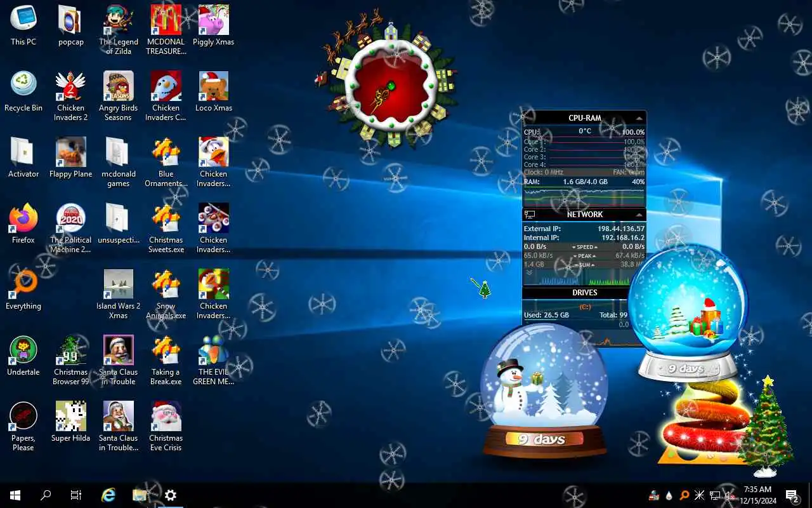Open the Everything search shortcut
Screen dimensions: 812x508
[x=23, y=290]
